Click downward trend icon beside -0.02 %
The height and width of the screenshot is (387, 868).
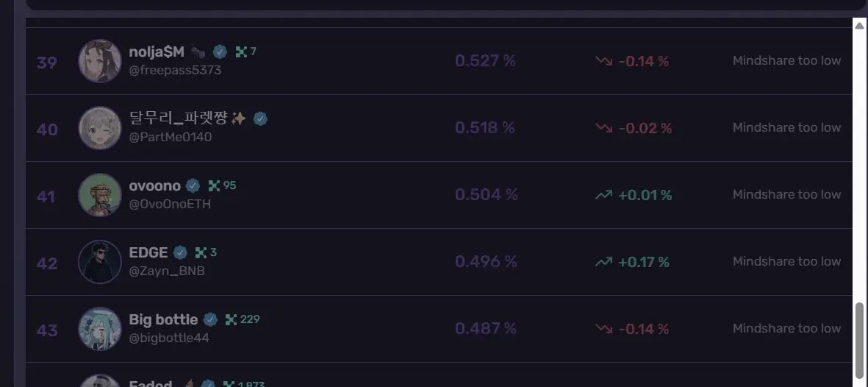604,128
